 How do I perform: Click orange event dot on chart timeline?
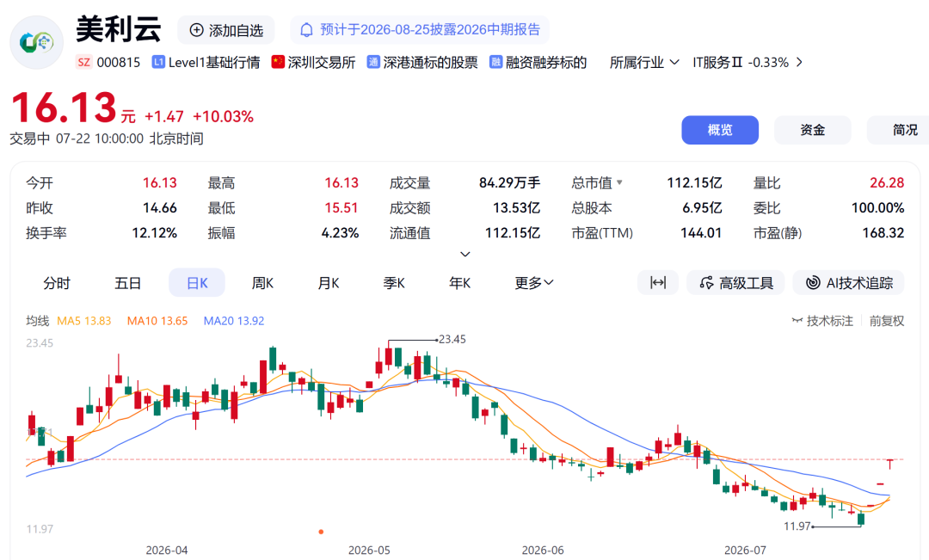click(321, 532)
